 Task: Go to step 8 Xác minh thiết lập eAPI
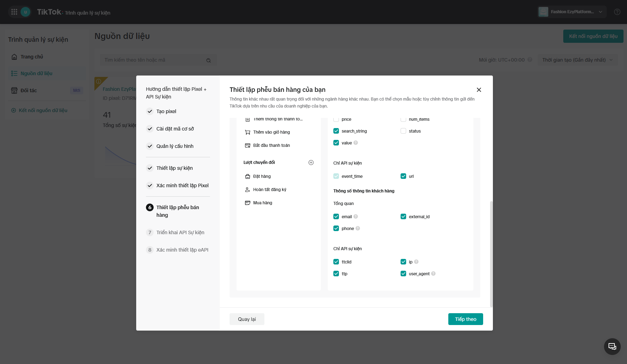coord(182,250)
